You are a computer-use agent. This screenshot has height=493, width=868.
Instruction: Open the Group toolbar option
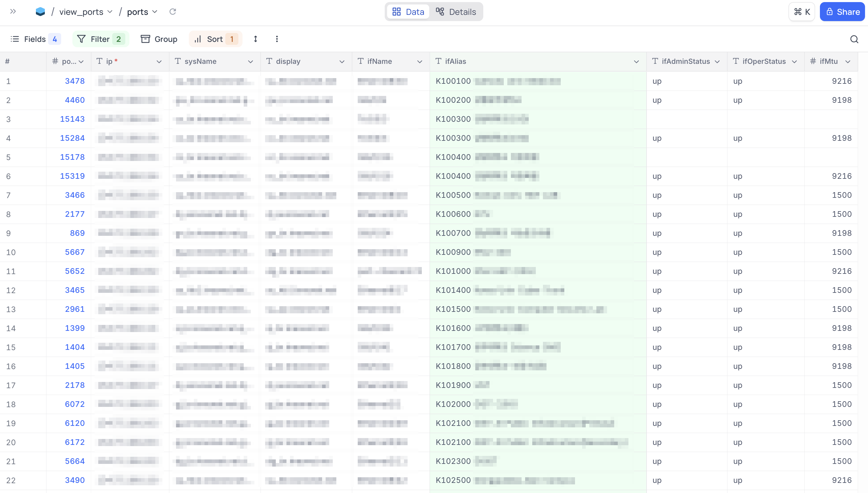point(159,39)
